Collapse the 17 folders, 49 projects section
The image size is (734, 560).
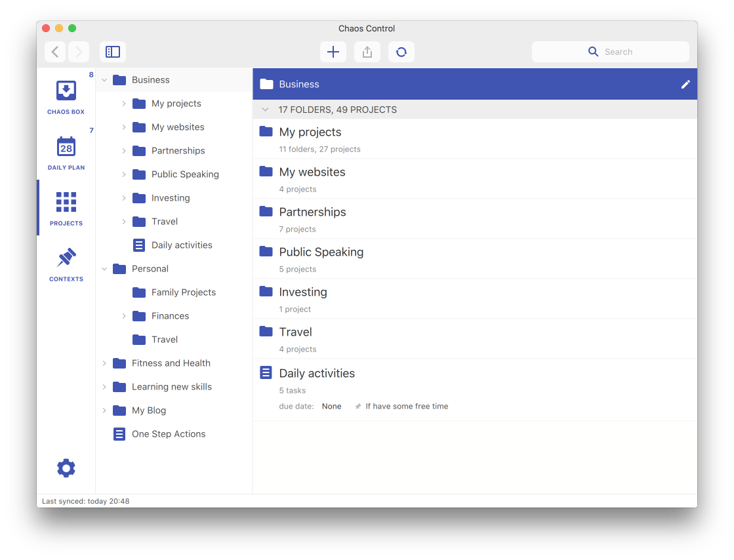coord(265,110)
